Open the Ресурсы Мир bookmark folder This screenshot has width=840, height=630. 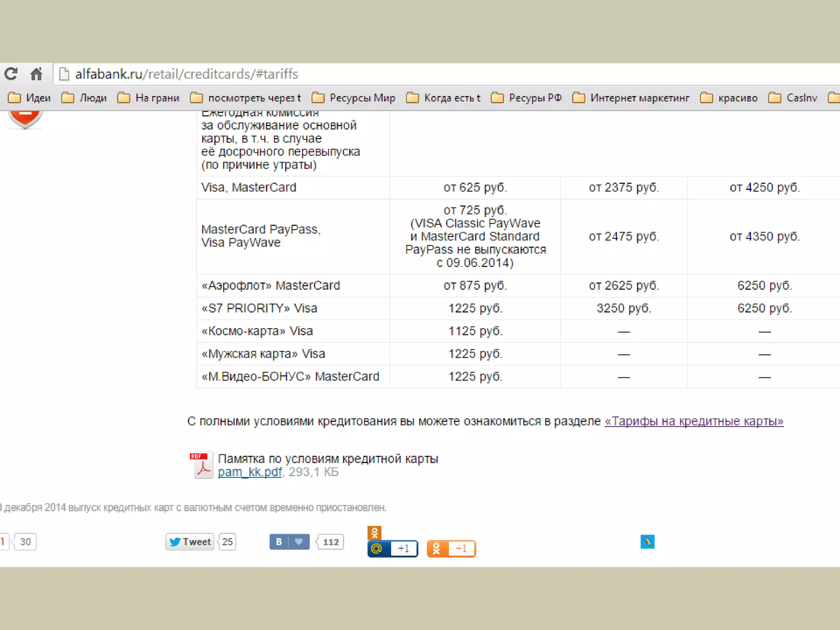[x=354, y=98]
